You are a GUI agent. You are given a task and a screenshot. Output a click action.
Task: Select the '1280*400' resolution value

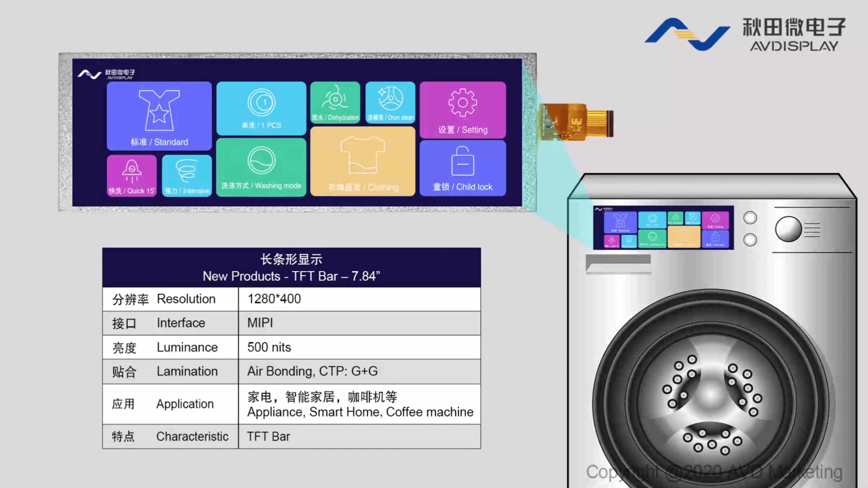pyautogui.click(x=274, y=299)
